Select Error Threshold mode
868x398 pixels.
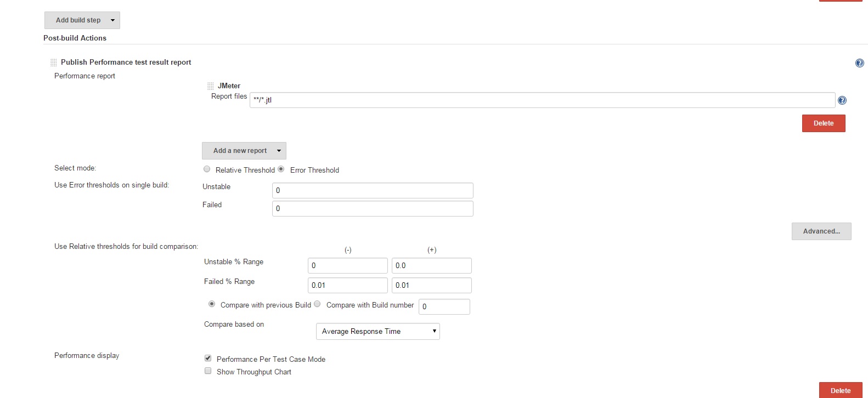(281, 169)
